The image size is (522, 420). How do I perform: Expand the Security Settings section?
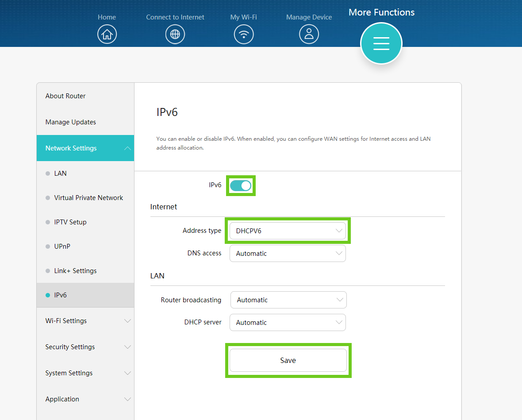(x=85, y=347)
